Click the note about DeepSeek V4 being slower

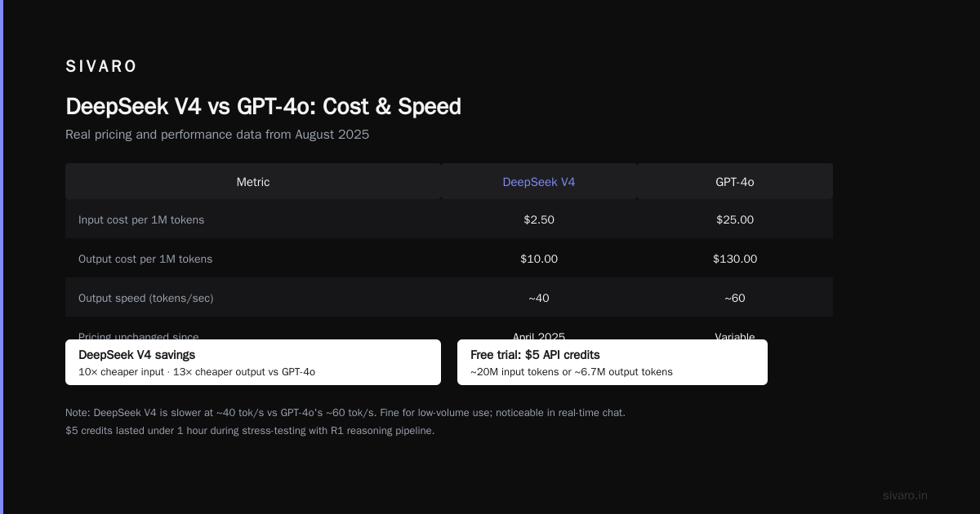[x=345, y=413]
